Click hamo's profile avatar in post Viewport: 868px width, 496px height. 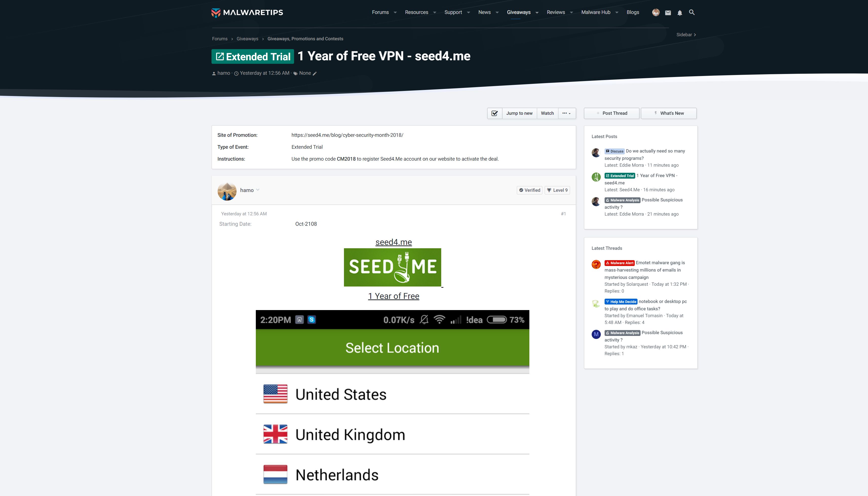point(227,191)
